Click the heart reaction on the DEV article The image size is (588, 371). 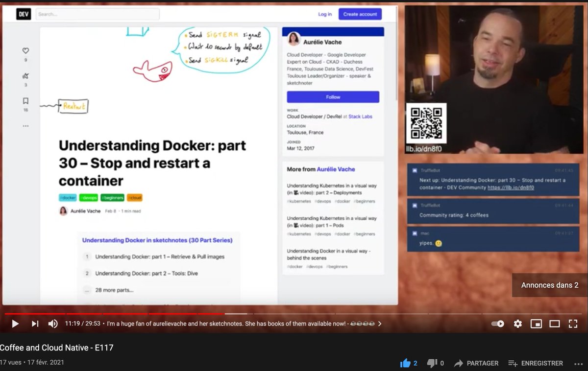tap(25, 50)
